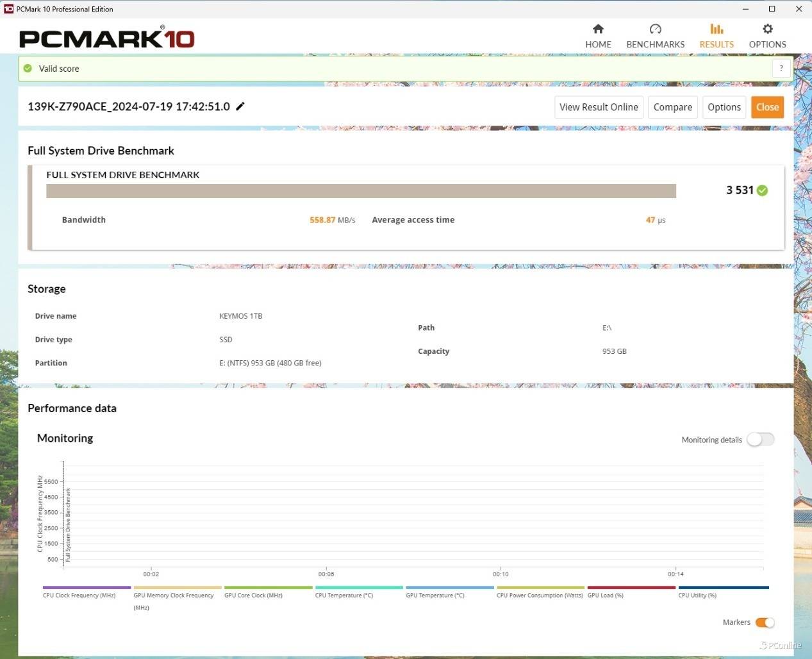The image size is (812, 659).
Task: Switch to the BENCHMARKS tab
Action: click(655, 37)
